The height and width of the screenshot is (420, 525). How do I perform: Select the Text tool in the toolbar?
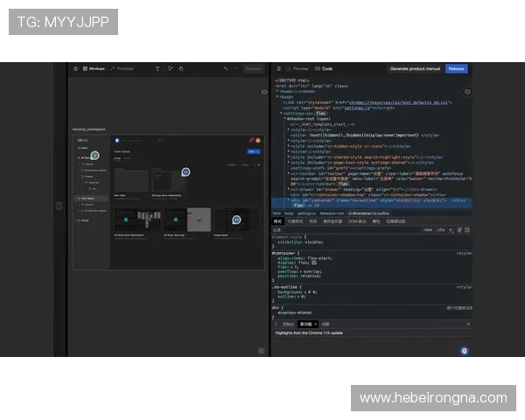tap(157, 68)
